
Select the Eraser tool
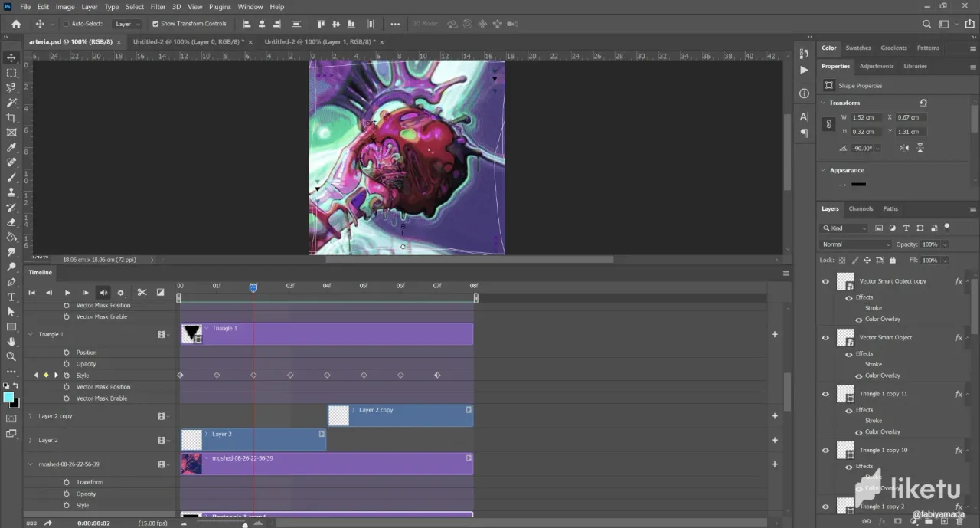point(11,222)
